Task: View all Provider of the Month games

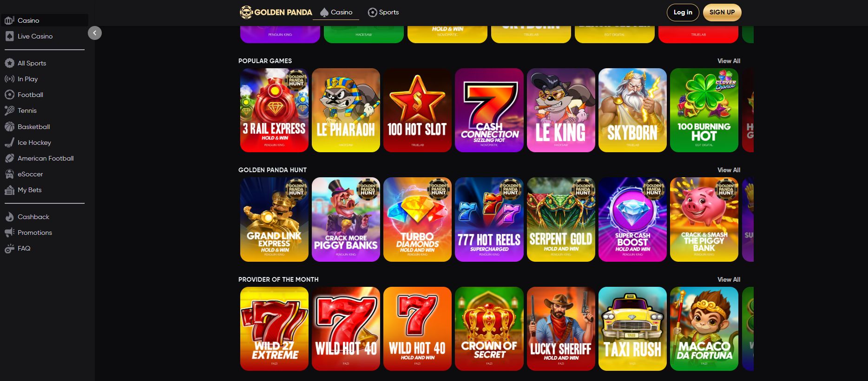Action: [x=729, y=279]
